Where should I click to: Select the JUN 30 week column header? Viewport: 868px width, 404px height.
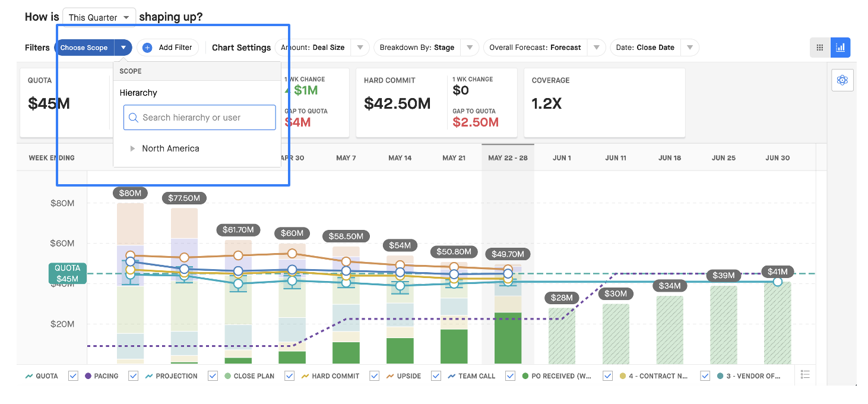pos(778,158)
